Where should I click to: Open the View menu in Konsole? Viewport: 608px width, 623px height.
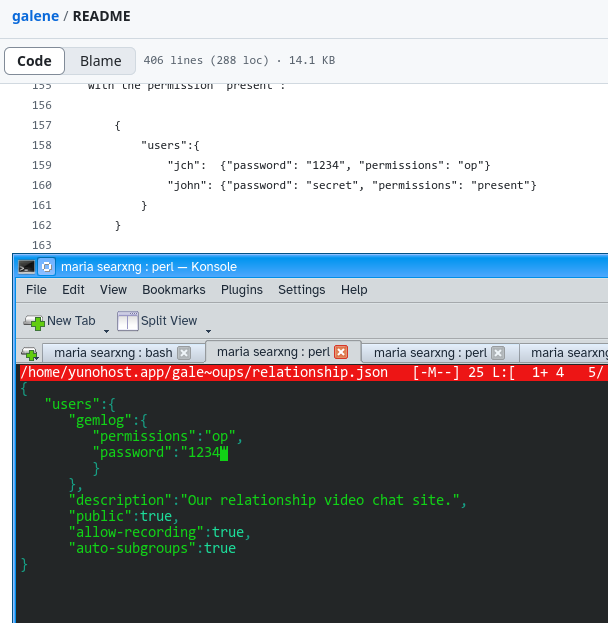[113, 290]
